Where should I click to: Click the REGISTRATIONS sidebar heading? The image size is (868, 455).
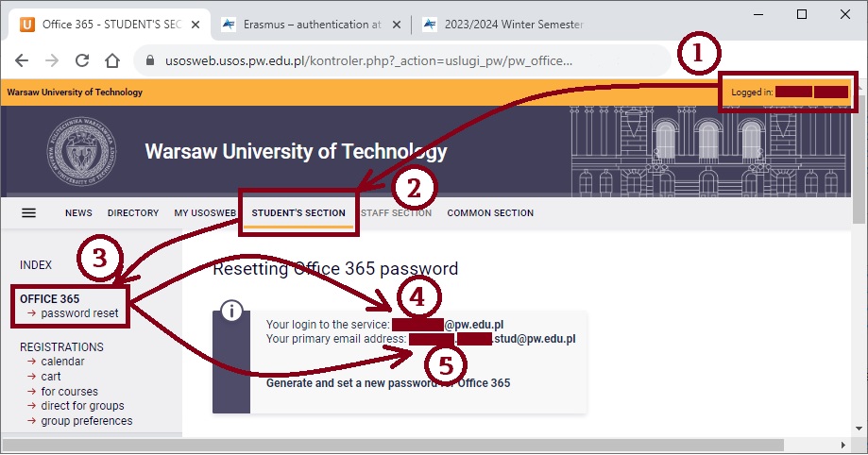click(62, 347)
